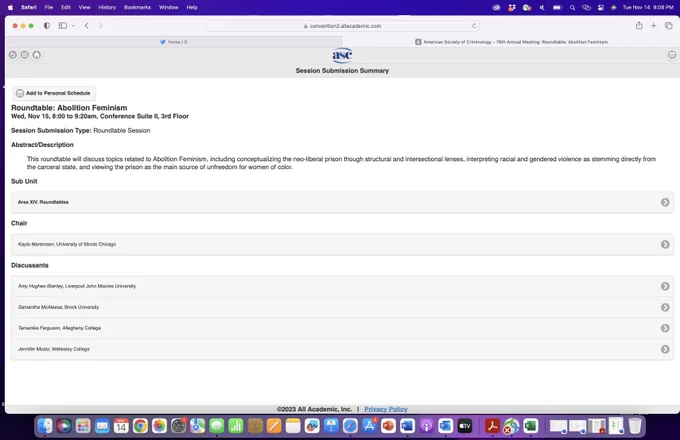Screen dimensions: 680x440
Task: Open chair Kayla Martensen's details
Action: point(342,244)
